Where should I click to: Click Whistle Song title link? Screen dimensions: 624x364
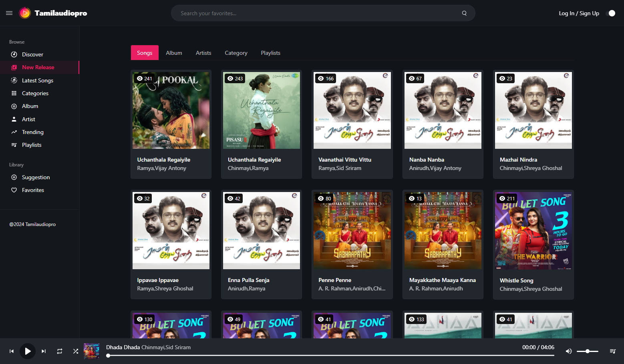pos(516,280)
